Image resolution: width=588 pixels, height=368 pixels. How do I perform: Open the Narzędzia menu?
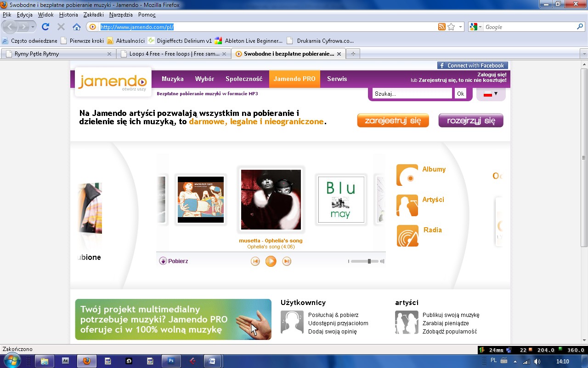click(121, 15)
